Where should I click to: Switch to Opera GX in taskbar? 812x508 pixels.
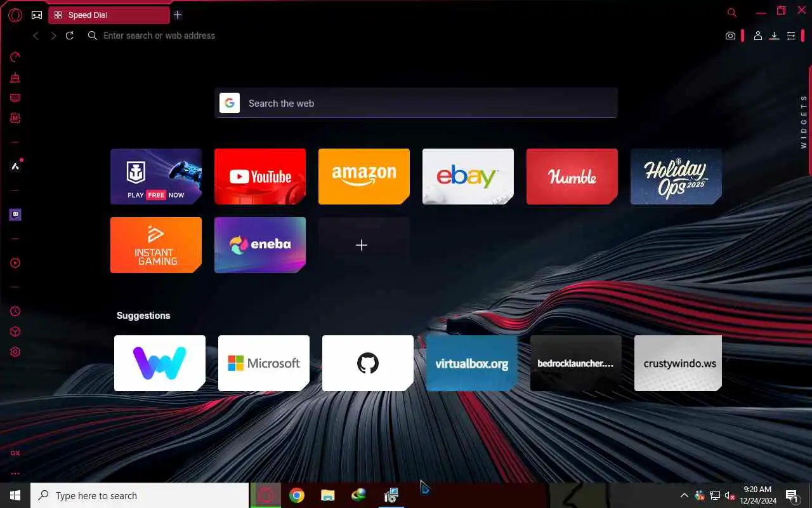(266, 495)
